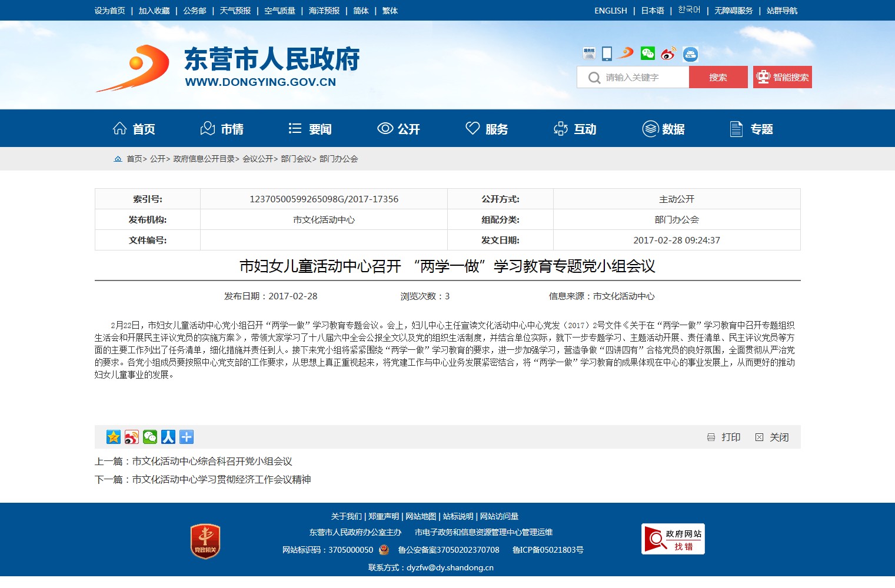The width and height of the screenshot is (895, 588).
Task: Click the red 搜索 search button
Action: pyautogui.click(x=718, y=77)
